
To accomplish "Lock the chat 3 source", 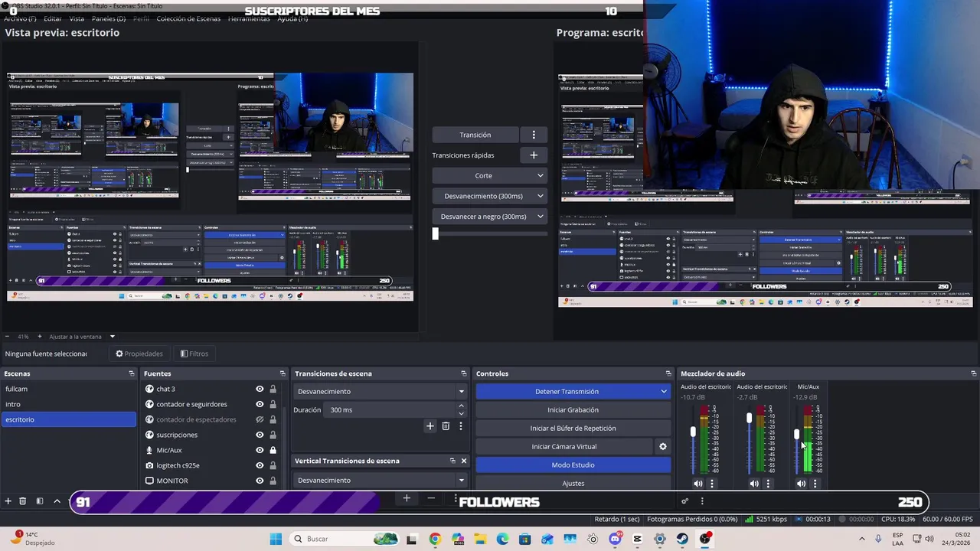I will (x=273, y=389).
